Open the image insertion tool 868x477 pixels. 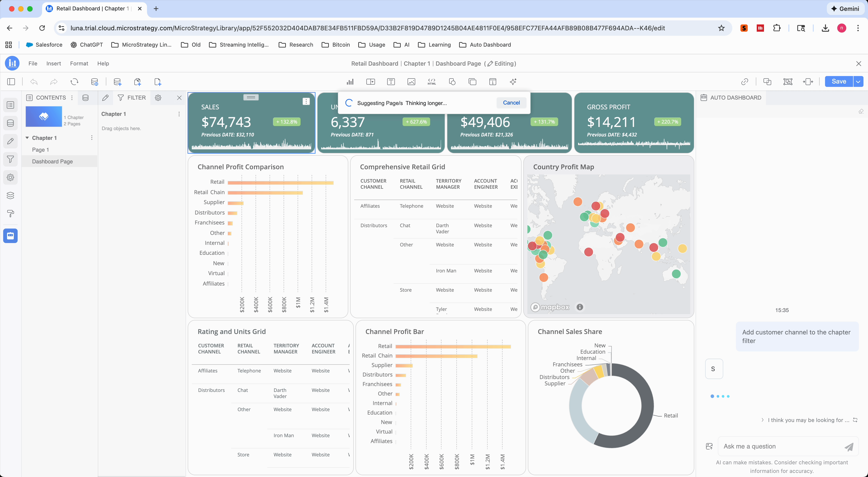pos(411,82)
